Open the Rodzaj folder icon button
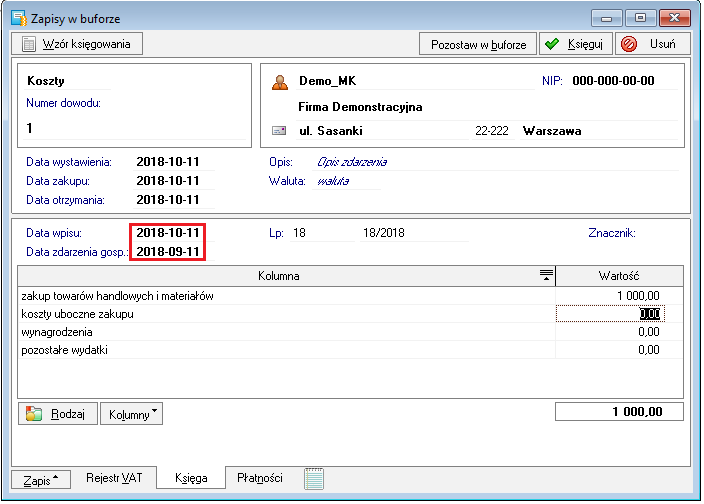 click(58, 414)
